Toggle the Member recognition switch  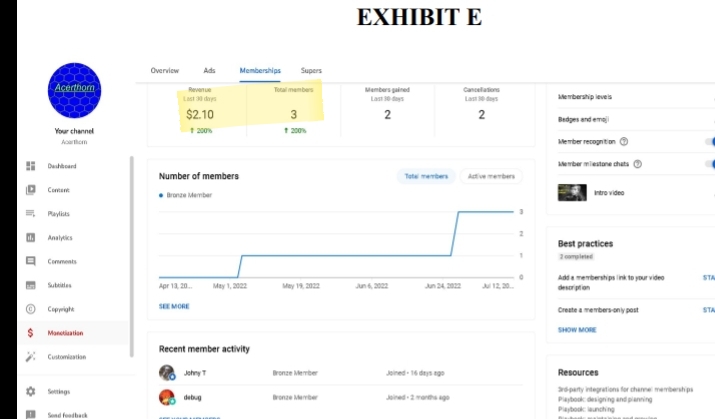click(x=710, y=141)
